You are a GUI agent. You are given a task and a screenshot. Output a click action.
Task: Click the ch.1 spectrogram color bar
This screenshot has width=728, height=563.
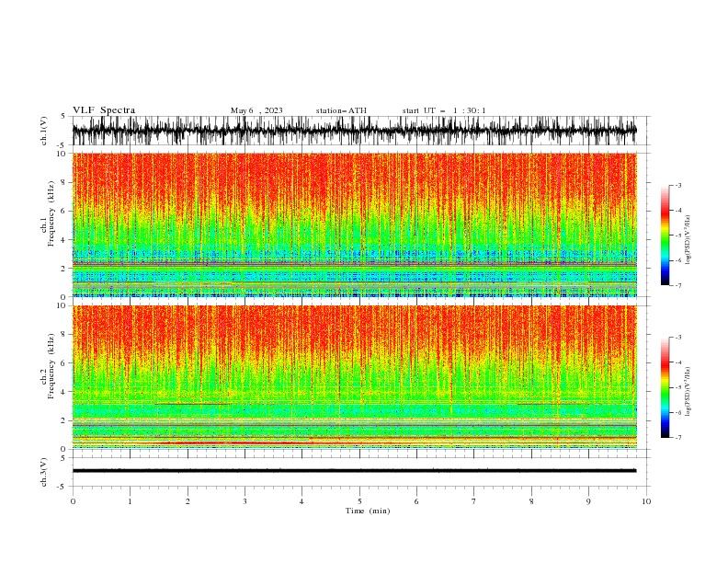click(x=665, y=235)
